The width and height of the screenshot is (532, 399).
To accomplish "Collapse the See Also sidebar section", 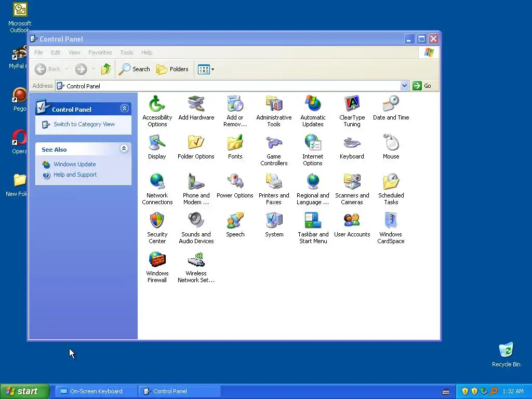I will coord(124,149).
